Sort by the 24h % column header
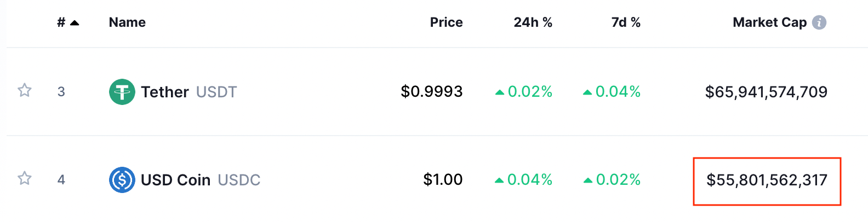This screenshot has height=222, width=868. [x=533, y=22]
